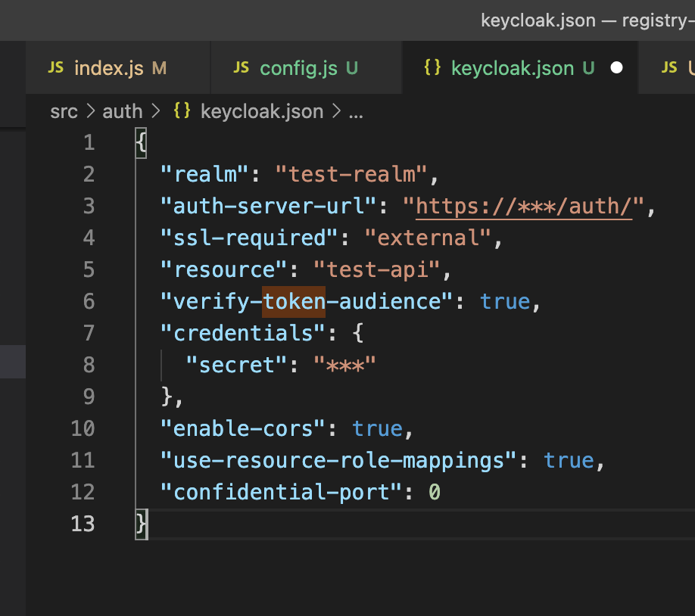Click the JS icon on index.js tab
The width and height of the screenshot is (695, 616).
point(56,68)
